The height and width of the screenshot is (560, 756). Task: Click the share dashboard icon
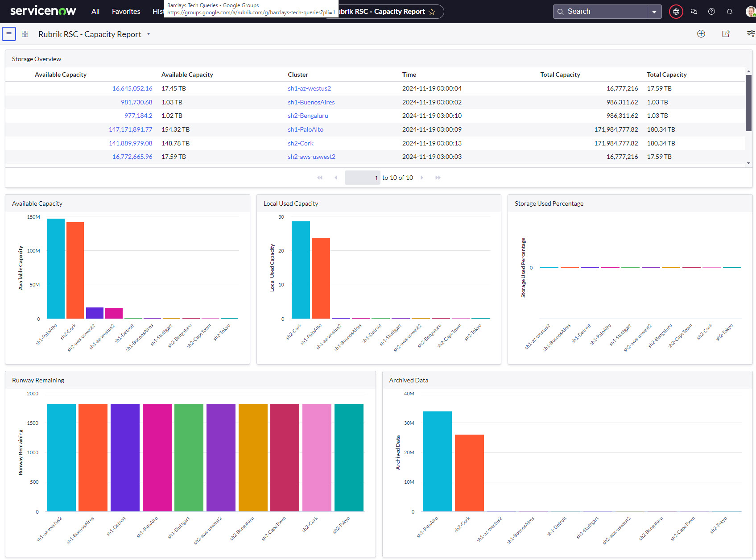tap(726, 34)
